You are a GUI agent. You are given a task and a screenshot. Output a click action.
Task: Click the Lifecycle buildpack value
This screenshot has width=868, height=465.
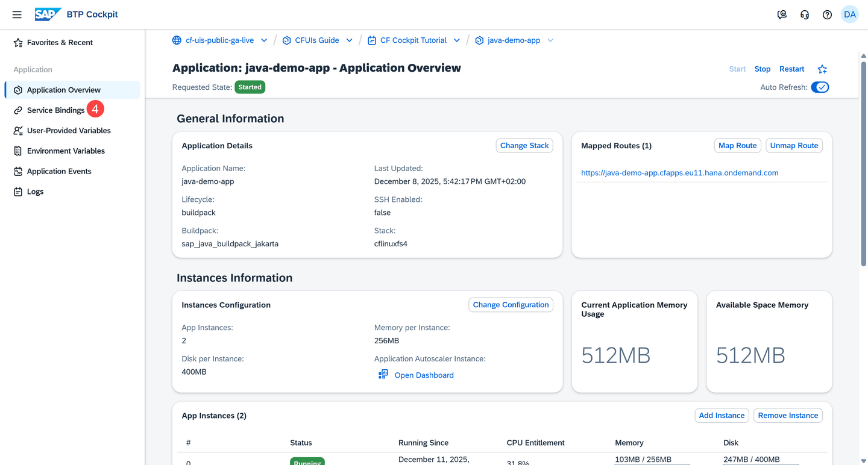(x=198, y=213)
